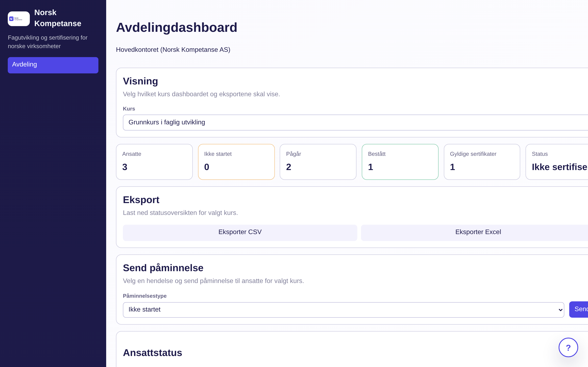
Task: Click the Visning section heading
Action: 140,81
